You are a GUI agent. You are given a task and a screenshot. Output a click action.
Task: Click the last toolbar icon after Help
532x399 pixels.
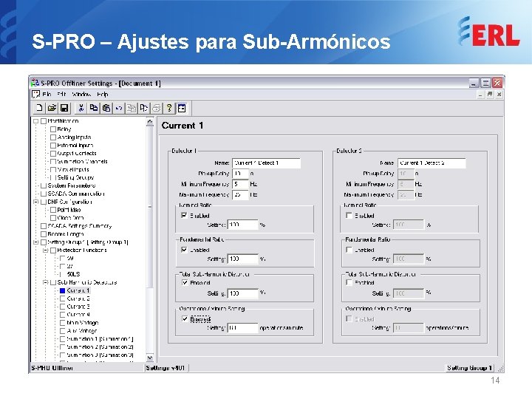[182, 108]
